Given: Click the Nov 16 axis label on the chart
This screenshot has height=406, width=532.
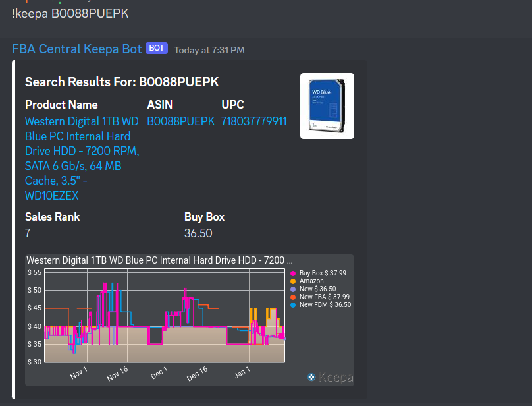Looking at the screenshot, I should [117, 373].
